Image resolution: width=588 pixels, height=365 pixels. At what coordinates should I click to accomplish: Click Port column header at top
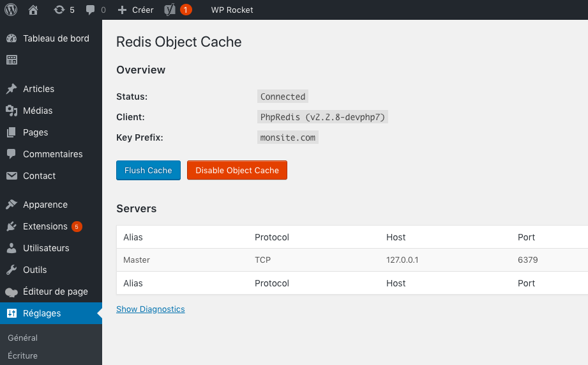(x=526, y=237)
